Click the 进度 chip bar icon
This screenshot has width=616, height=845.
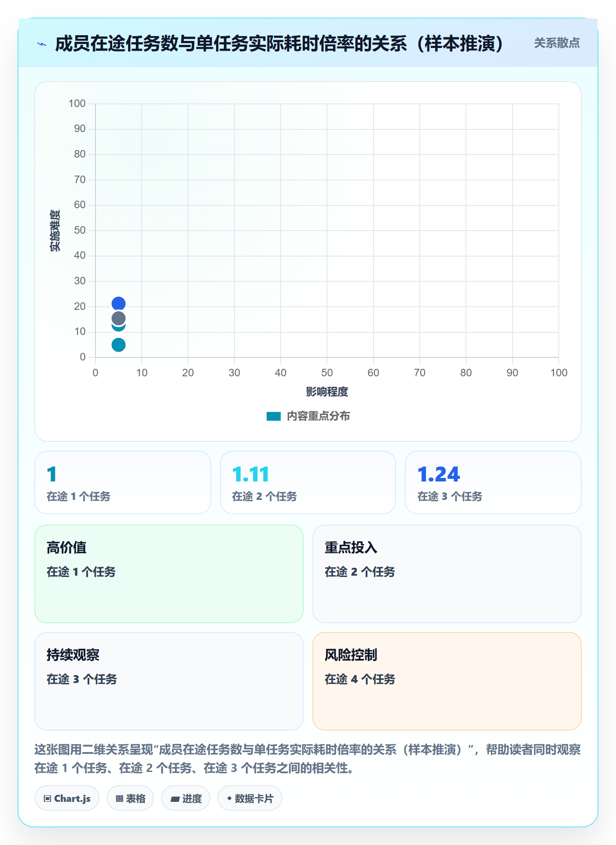pyautogui.click(x=175, y=799)
